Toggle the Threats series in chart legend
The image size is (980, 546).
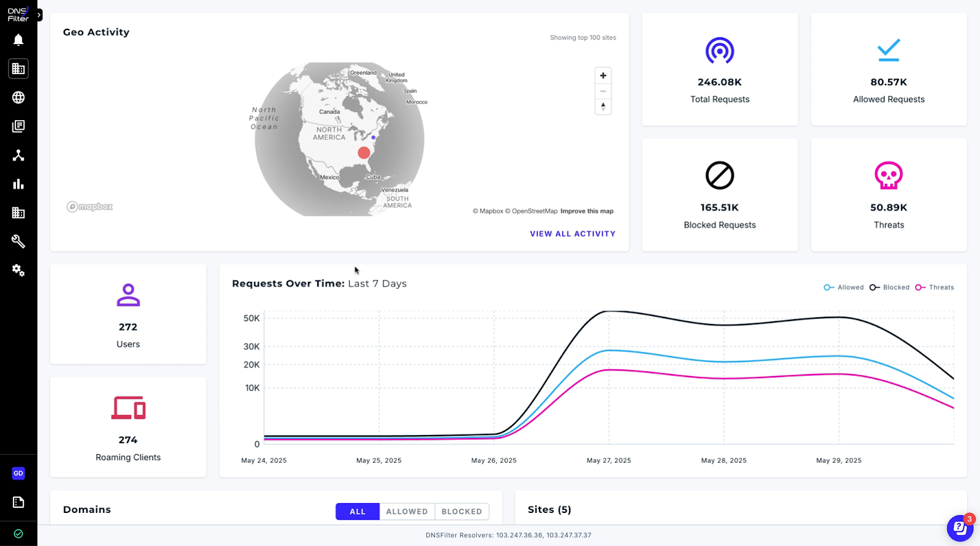coord(935,287)
